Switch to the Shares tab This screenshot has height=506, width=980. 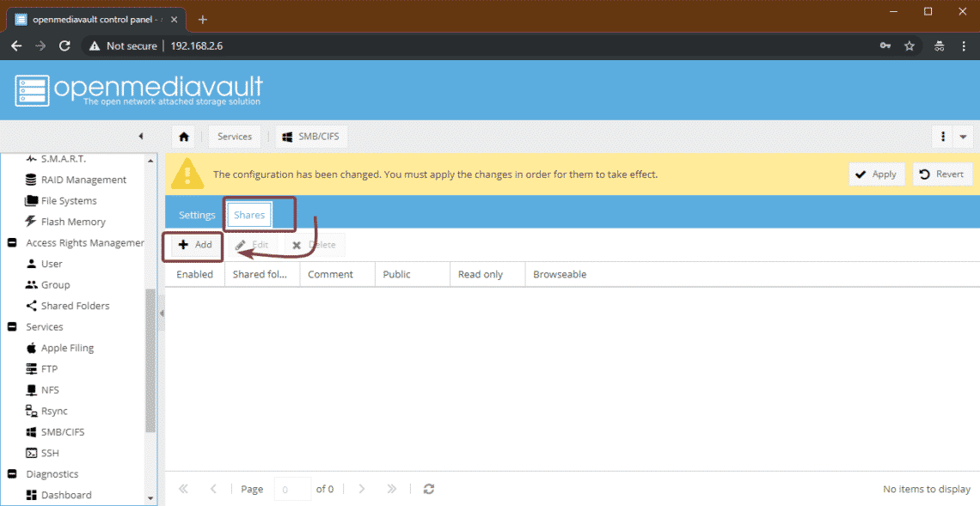(249, 215)
